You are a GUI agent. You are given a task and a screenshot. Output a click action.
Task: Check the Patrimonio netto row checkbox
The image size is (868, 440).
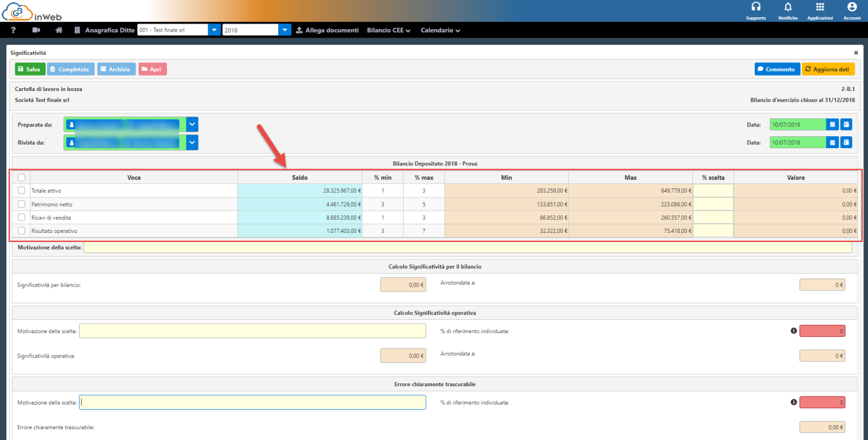22,204
